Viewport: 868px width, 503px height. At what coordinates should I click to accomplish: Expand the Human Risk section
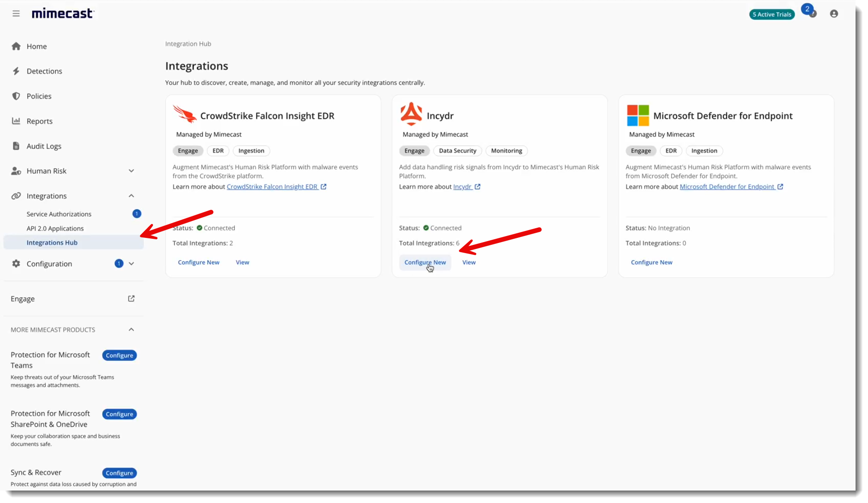pyautogui.click(x=132, y=171)
